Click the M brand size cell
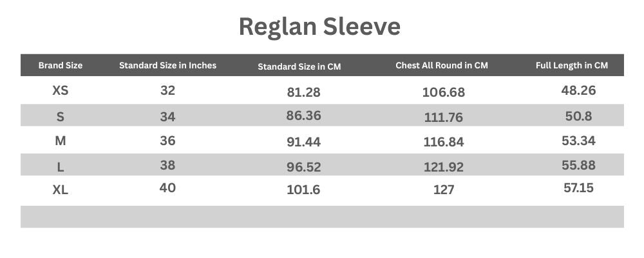This screenshot has width=644, height=258. click(60, 141)
